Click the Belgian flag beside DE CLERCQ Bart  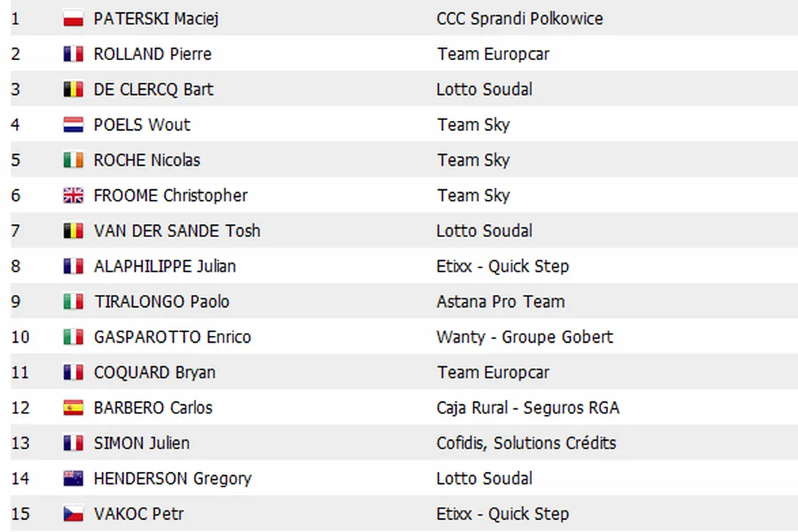click(73, 90)
